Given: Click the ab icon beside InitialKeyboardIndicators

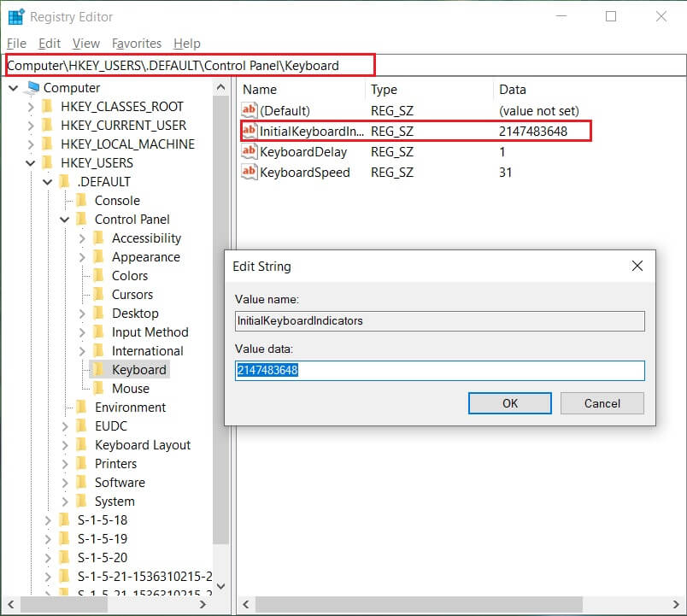Looking at the screenshot, I should (x=248, y=132).
